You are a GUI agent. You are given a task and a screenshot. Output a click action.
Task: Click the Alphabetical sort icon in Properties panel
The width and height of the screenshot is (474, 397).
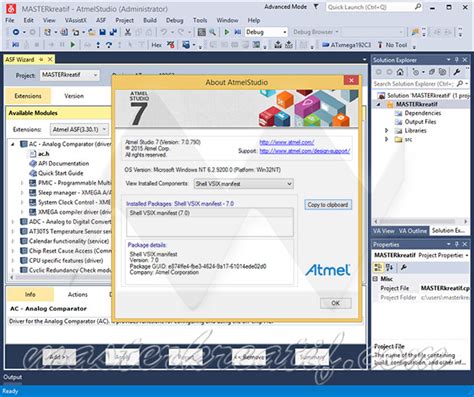(389, 267)
